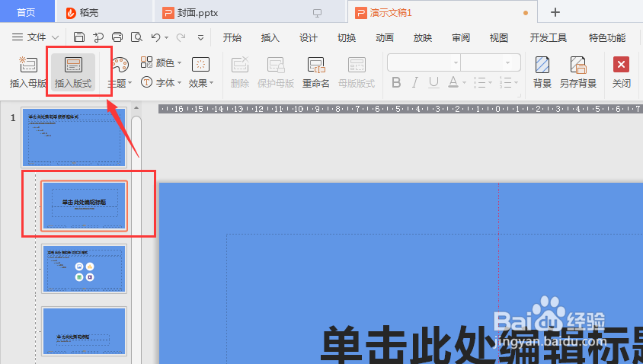The width and height of the screenshot is (643, 364).
Task: Switch to the Animation (动画) ribbon tab
Action: coord(385,38)
